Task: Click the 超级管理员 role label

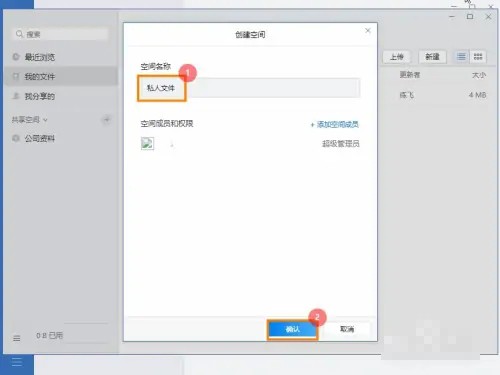Action: point(341,144)
